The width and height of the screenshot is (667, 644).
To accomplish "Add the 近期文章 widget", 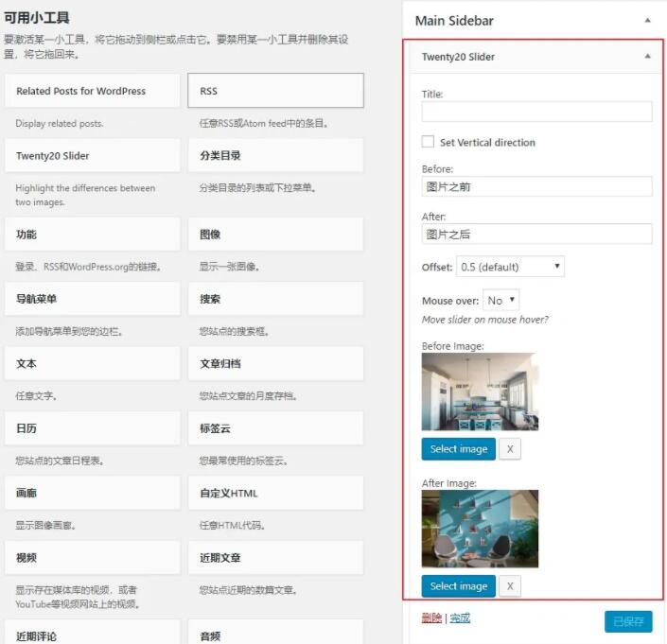I will [x=275, y=557].
